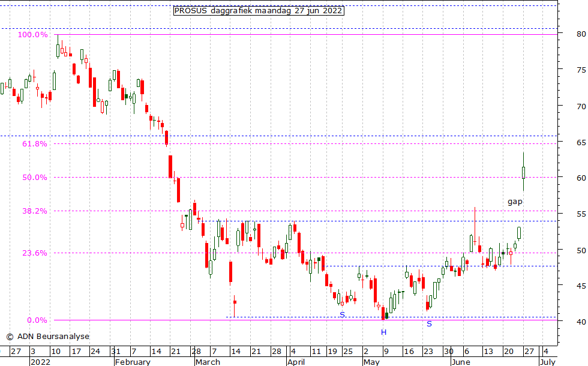Click price axis label 60
This screenshot has height=366, width=588.
pyautogui.click(x=581, y=178)
